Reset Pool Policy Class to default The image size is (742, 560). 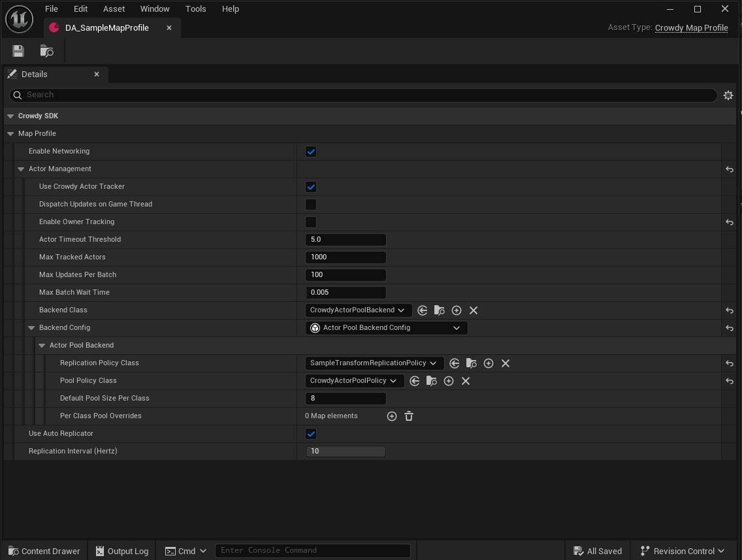pyautogui.click(x=729, y=381)
